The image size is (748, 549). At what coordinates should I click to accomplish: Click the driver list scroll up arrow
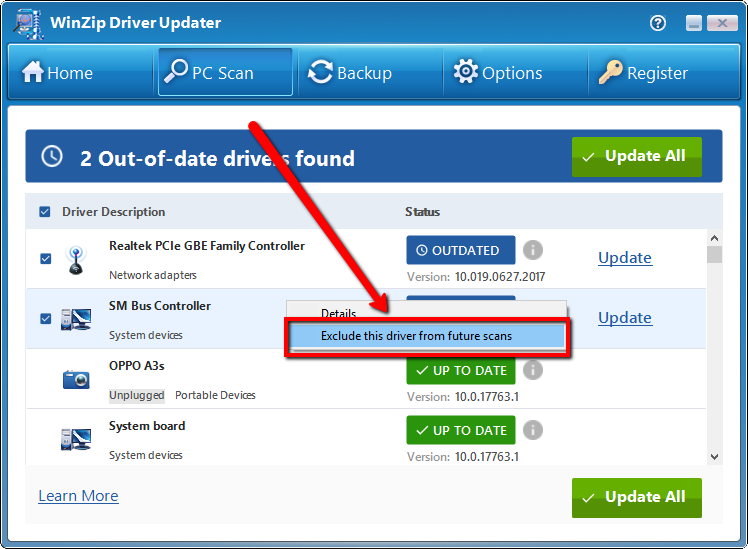click(714, 238)
